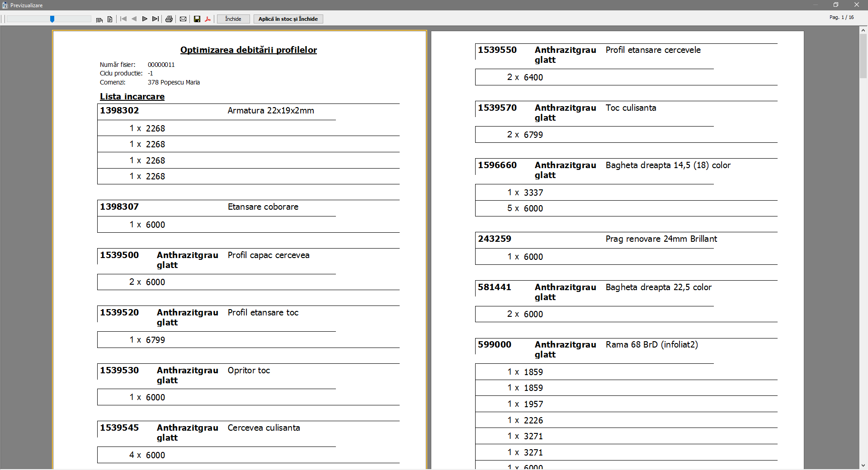Go to the next page
The width and height of the screenshot is (868, 470).
145,19
